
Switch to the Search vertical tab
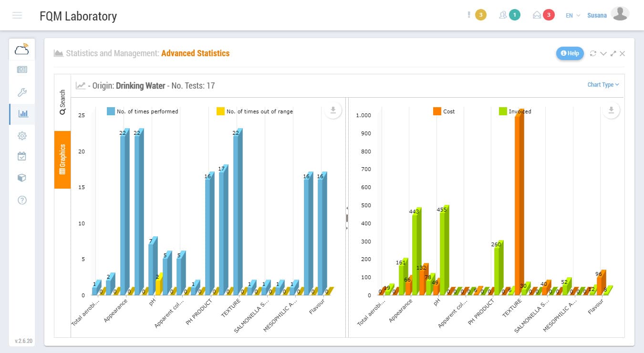(x=62, y=102)
